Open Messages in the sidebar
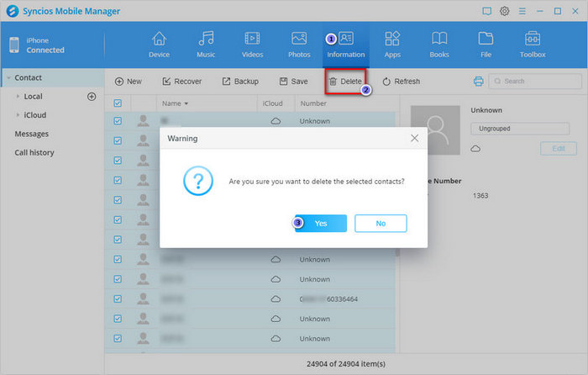588x375 pixels. tap(32, 134)
